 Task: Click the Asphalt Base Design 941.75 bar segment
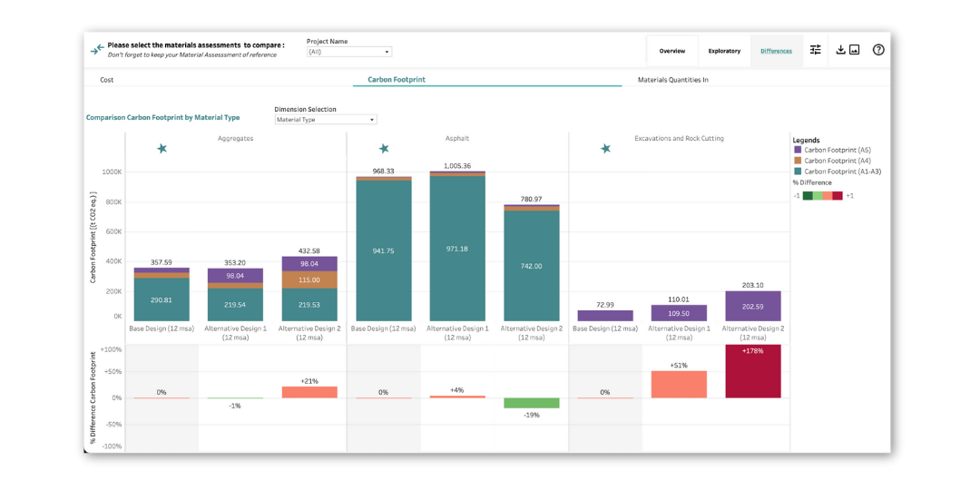383,250
